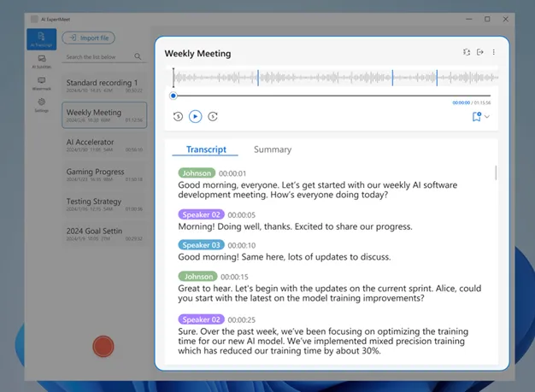This screenshot has height=392, width=535.
Task: Click the search magnifier icon
Action: [138, 56]
